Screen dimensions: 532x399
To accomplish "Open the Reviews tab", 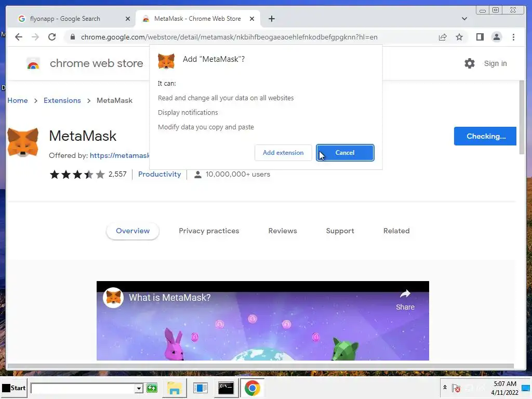I will point(283,231).
